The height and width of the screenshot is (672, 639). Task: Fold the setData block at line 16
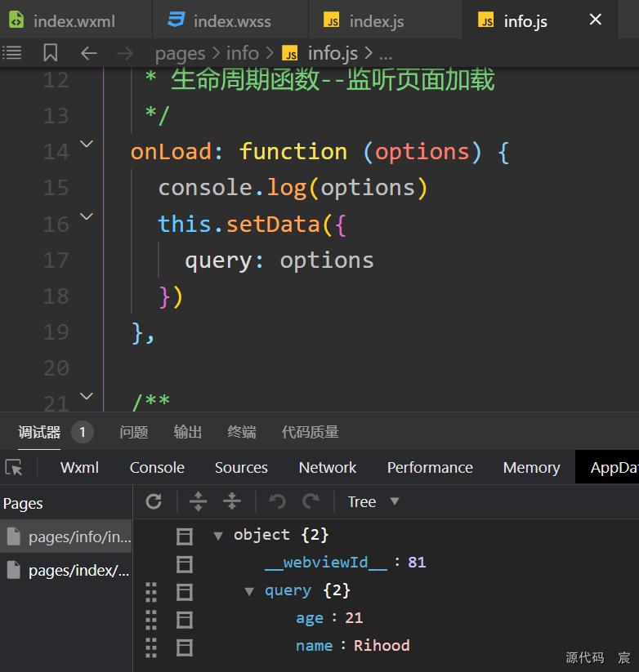click(87, 216)
